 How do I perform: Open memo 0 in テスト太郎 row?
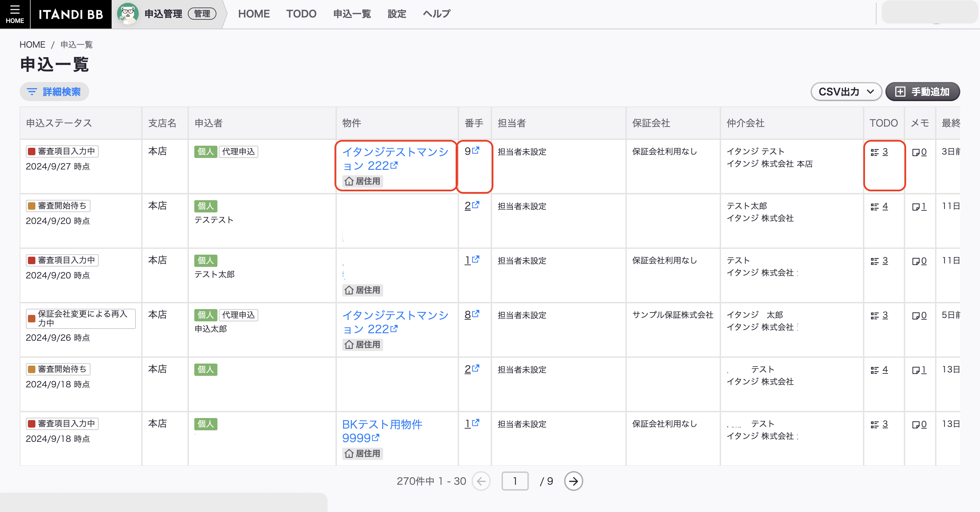[x=919, y=261]
